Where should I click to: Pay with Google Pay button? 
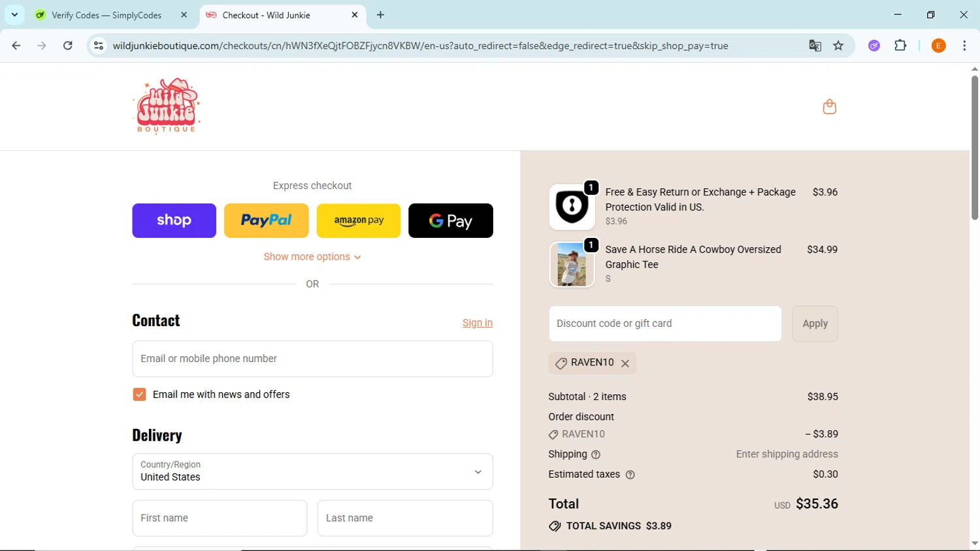coord(451,220)
